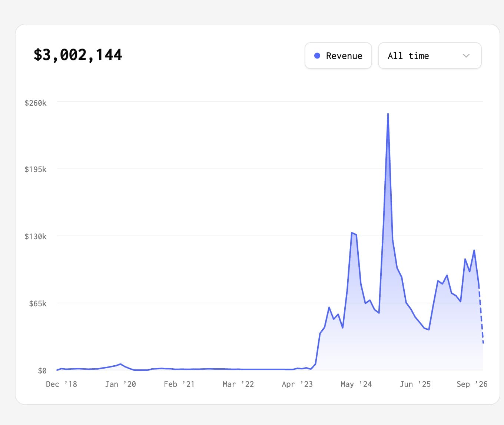Click the $195k y-axis label

tap(36, 169)
